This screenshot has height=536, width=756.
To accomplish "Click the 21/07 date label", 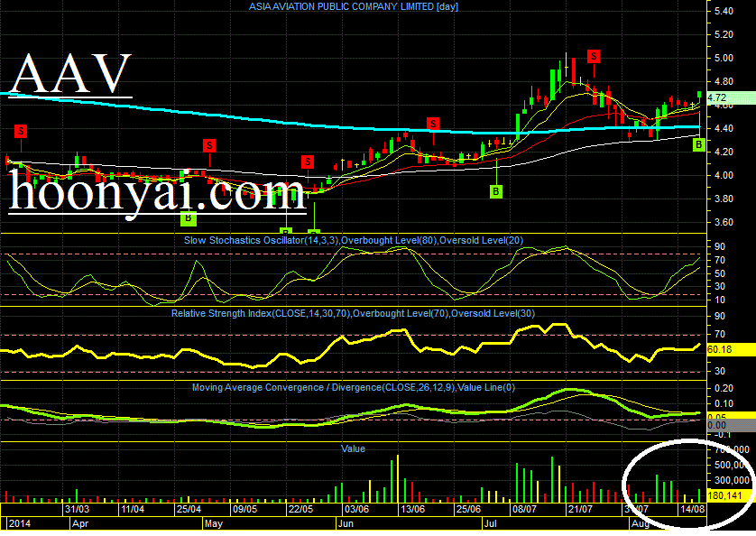I will pyautogui.click(x=580, y=509).
